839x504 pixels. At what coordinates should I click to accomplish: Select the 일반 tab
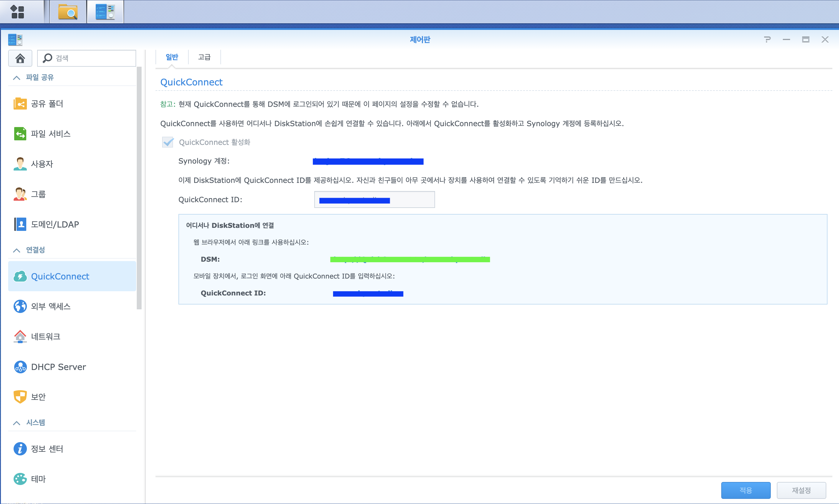click(172, 57)
